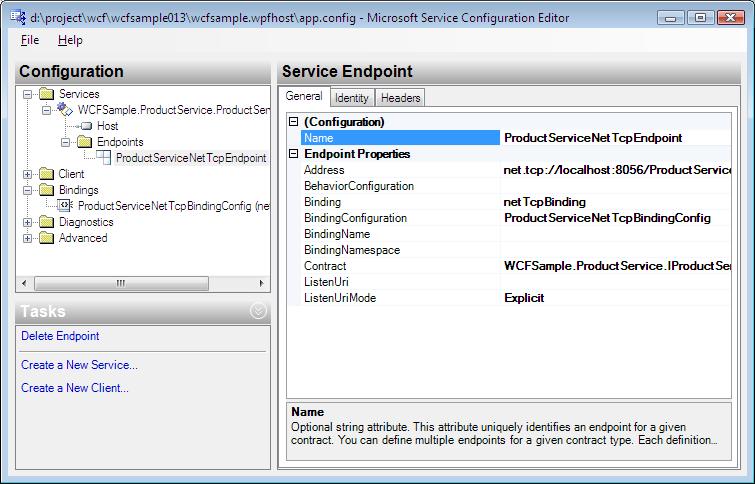
Task: Click the tree horizontal scrollbar thumb
Action: click(x=121, y=283)
